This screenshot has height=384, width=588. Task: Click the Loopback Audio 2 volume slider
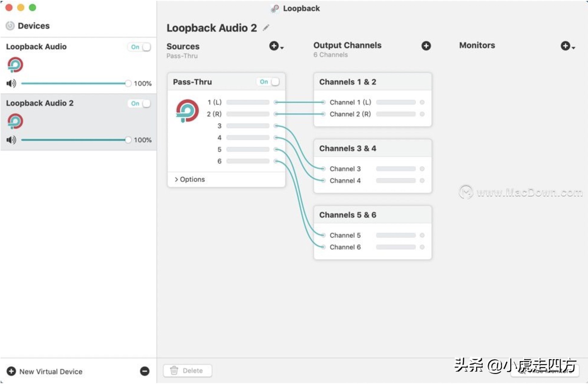point(74,140)
